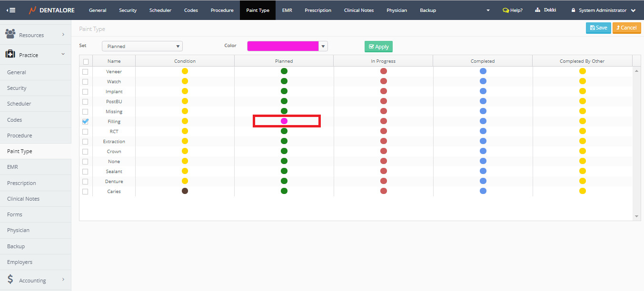Open the Color picker dropdown arrow
Screen dimensions: 644x291
tap(323, 46)
